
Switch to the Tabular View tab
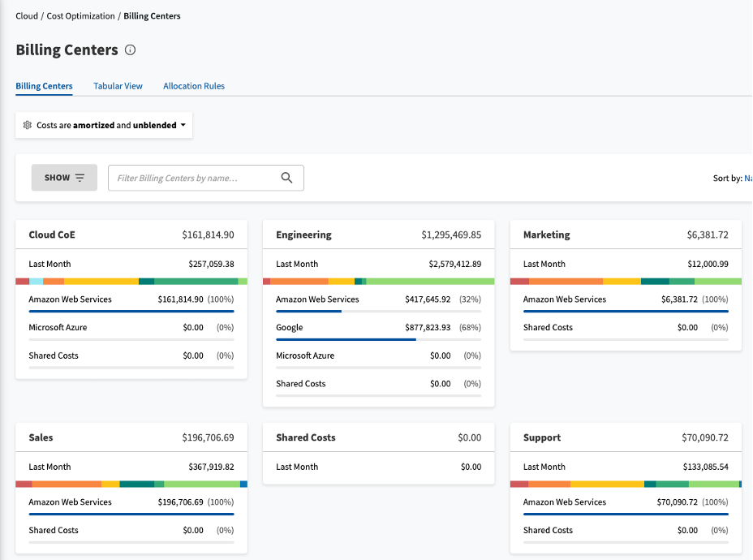click(x=118, y=86)
